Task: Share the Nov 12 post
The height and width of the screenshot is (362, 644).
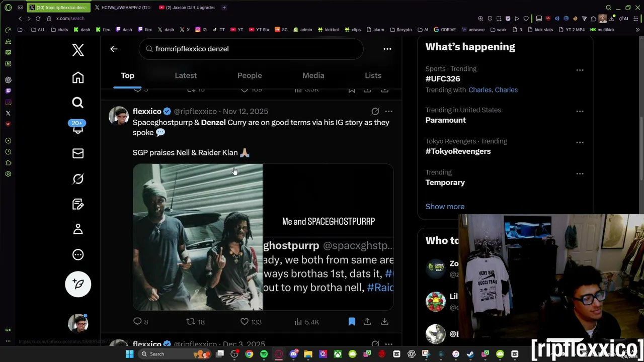Action: (367, 322)
